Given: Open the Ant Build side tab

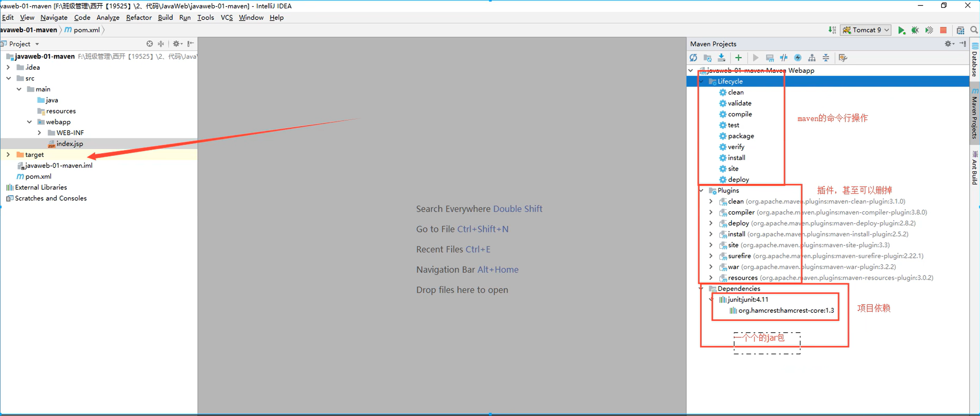Looking at the screenshot, I should [975, 168].
